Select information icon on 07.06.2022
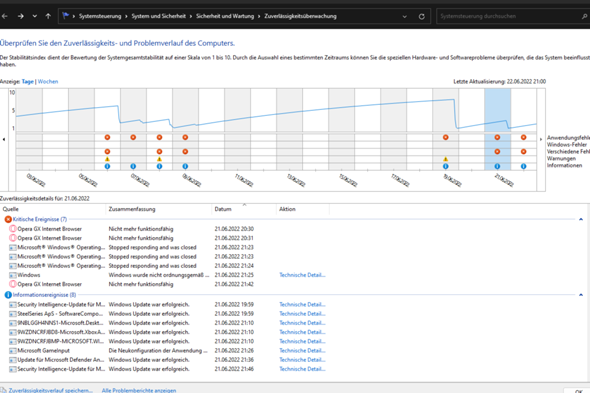Screen dimensions: 590x393 tap(133, 166)
